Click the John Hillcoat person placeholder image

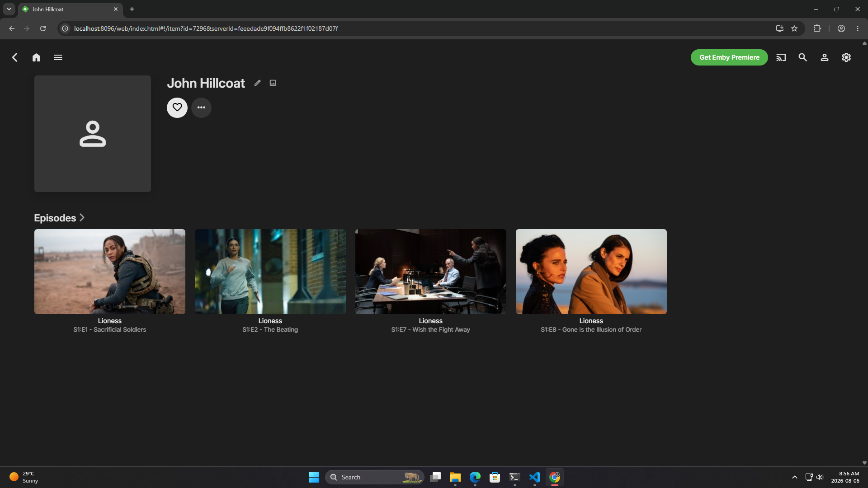(x=93, y=134)
